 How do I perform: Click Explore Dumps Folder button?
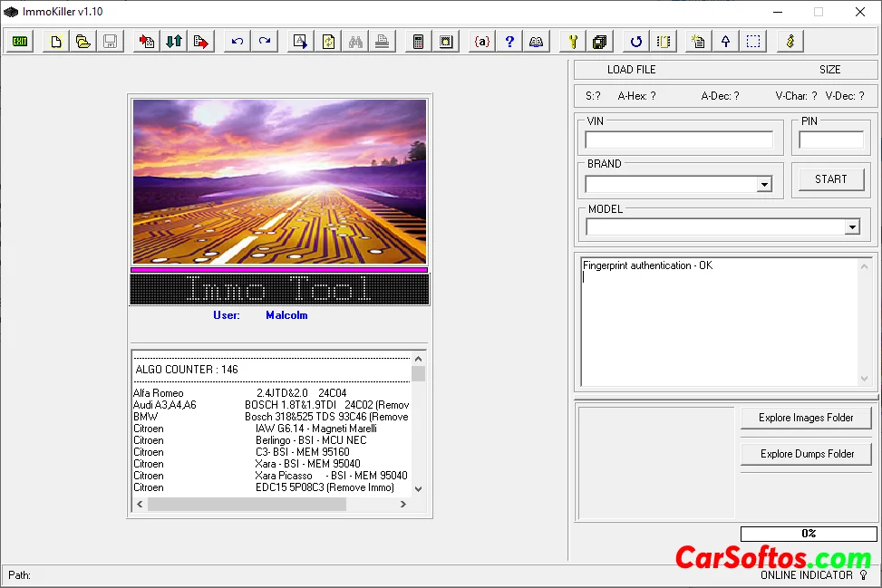tap(806, 454)
